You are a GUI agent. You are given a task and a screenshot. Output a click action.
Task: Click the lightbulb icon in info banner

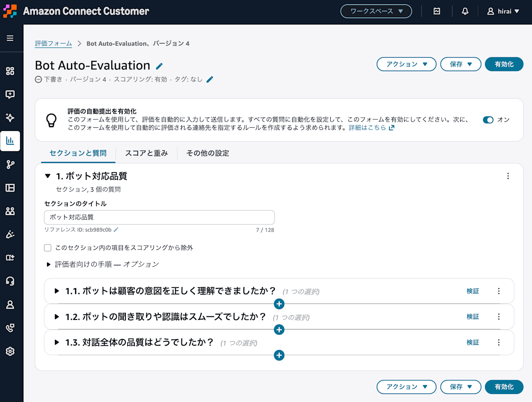click(x=52, y=120)
